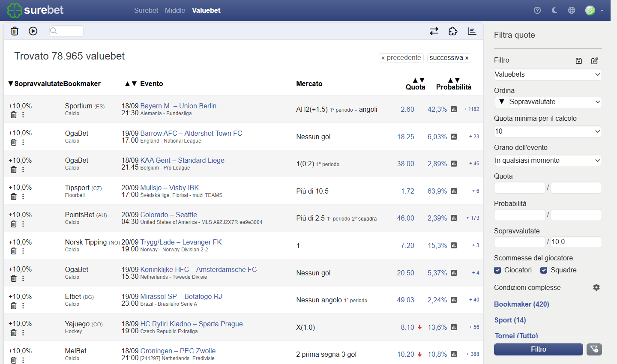This screenshot has height=364, width=617.
Task: Open the Sport (14) link
Action: click(510, 320)
